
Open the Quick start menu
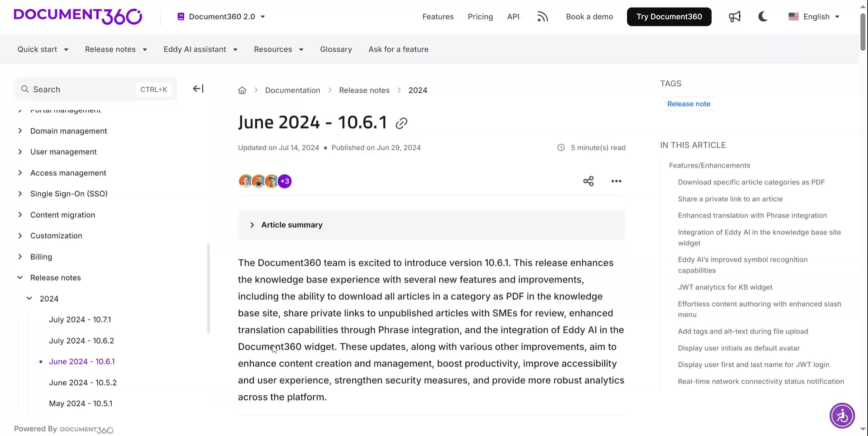(x=43, y=49)
